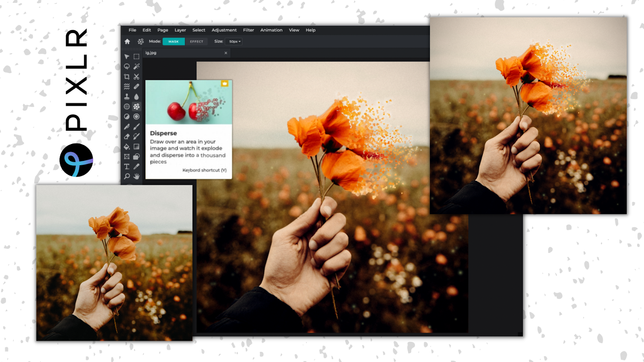Click the "Size:" label
The image size is (644, 362).
pyautogui.click(x=219, y=41)
